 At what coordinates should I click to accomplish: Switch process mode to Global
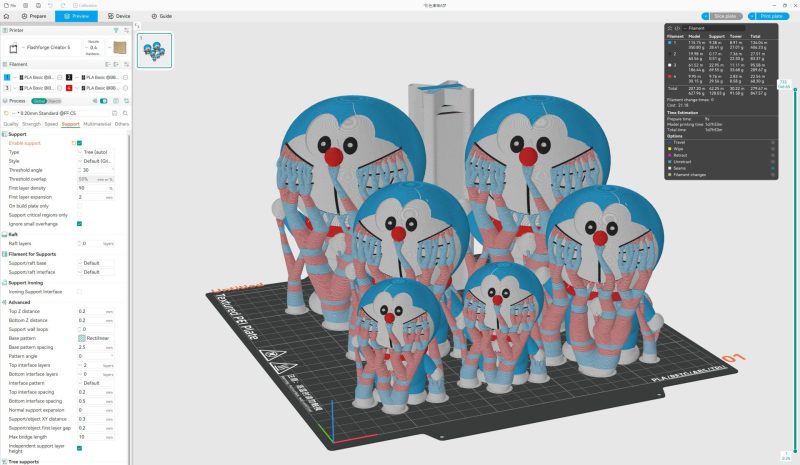click(39, 101)
